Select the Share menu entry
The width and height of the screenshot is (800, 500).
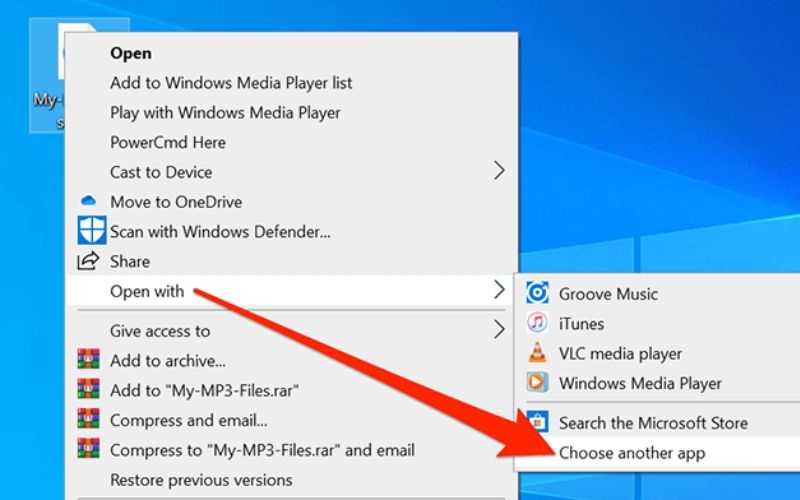click(x=291, y=261)
